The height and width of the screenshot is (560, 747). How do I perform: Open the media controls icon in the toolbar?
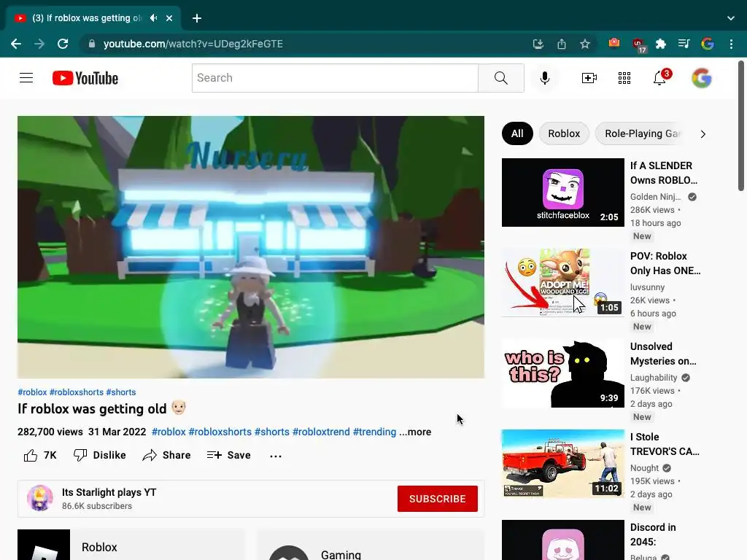(684, 44)
